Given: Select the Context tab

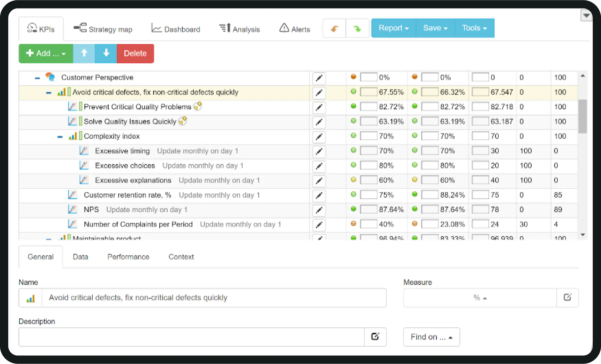Looking at the screenshot, I should point(181,257).
